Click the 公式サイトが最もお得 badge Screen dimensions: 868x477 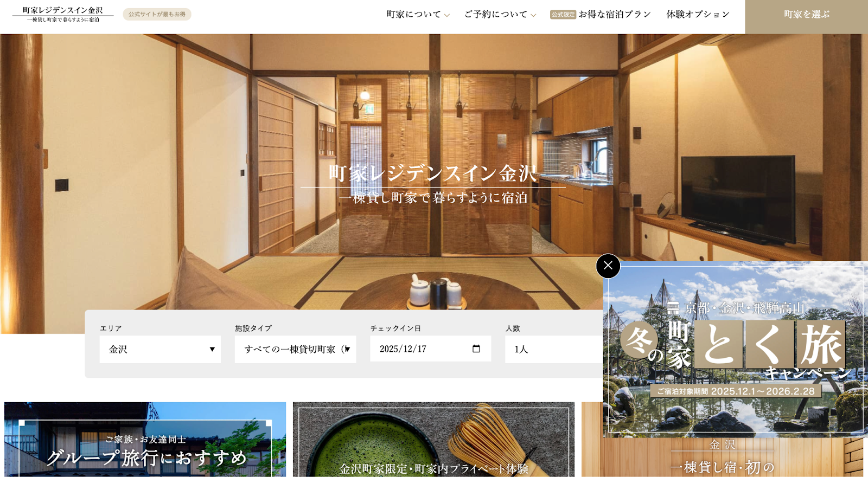pyautogui.click(x=157, y=15)
